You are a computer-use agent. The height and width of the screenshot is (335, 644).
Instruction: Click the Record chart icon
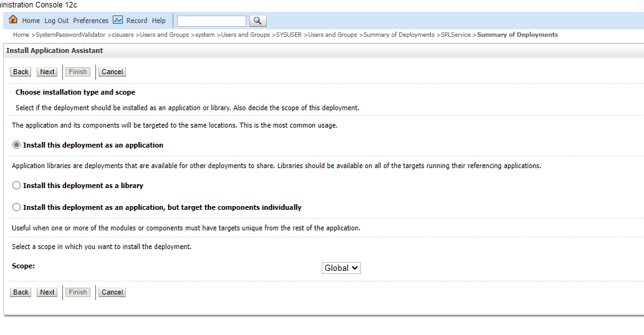pyautogui.click(x=118, y=20)
